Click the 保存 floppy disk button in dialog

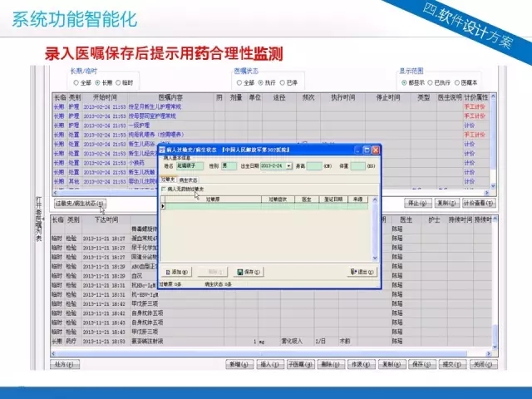click(249, 271)
